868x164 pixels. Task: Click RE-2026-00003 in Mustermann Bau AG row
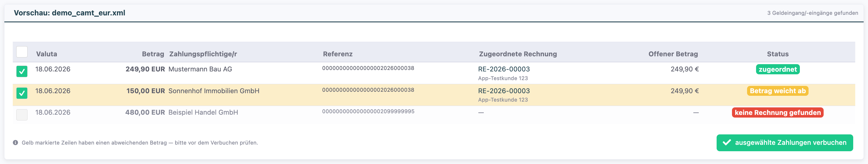click(504, 69)
